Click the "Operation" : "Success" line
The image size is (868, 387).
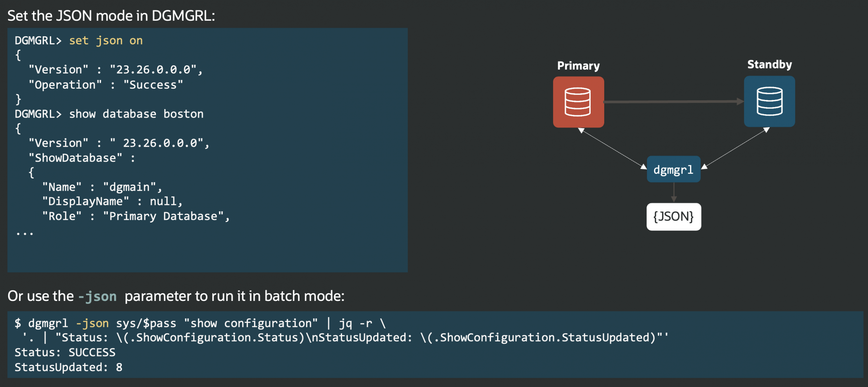point(105,85)
